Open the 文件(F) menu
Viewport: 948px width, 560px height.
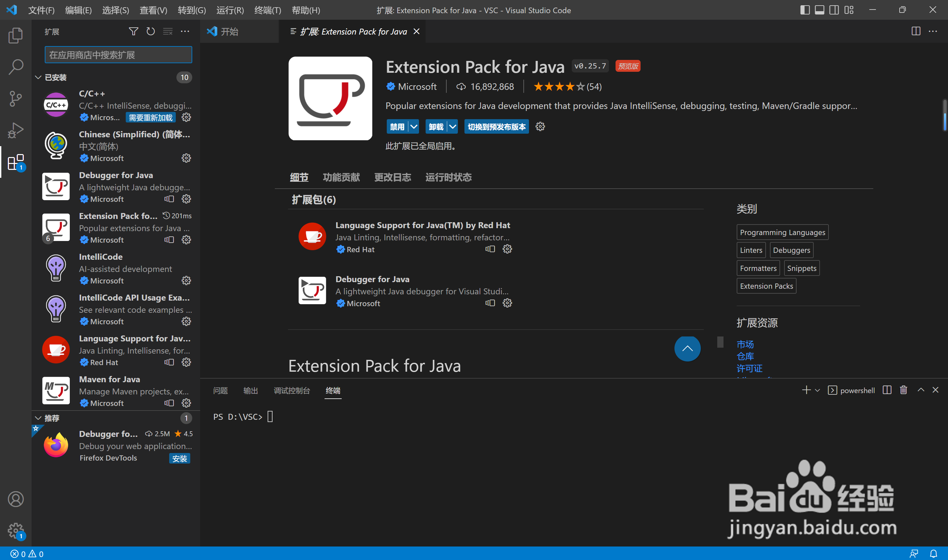point(41,10)
